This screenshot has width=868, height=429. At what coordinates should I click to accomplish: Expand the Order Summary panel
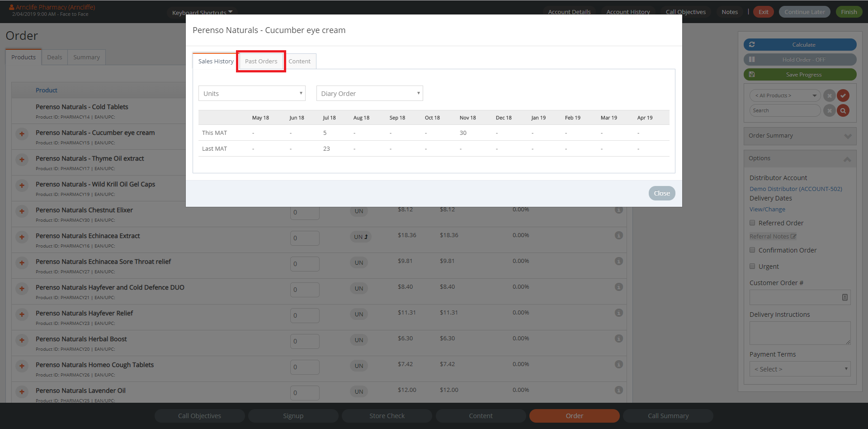(x=800, y=136)
